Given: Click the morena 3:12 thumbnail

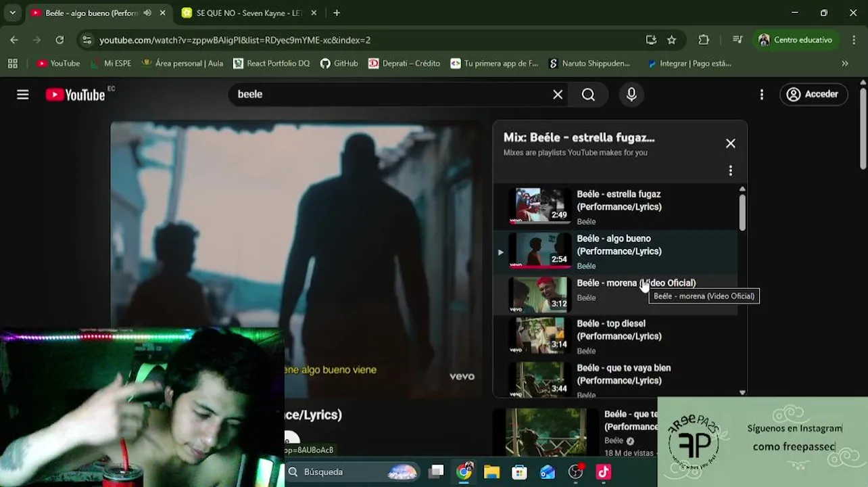Looking at the screenshot, I should point(539,295).
